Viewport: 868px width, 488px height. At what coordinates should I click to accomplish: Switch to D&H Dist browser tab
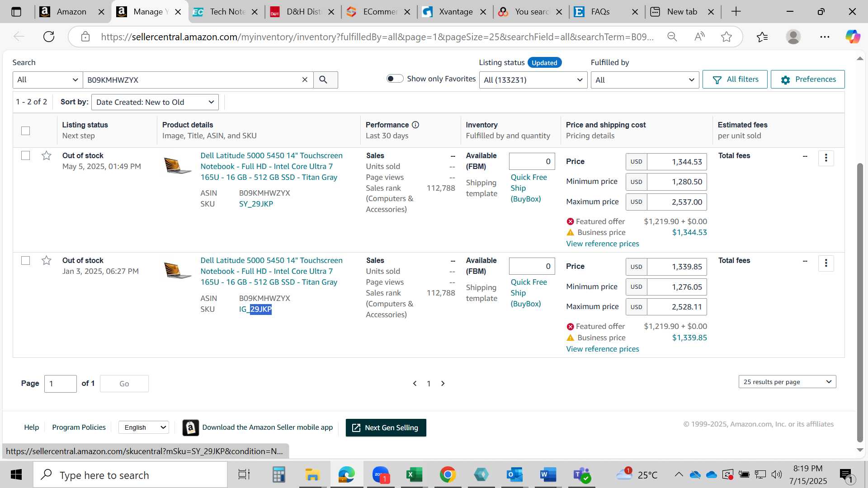click(302, 12)
